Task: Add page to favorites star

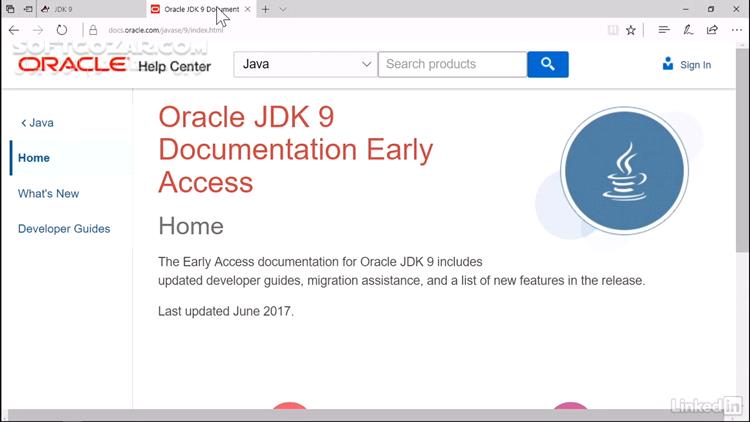Action: point(631,30)
